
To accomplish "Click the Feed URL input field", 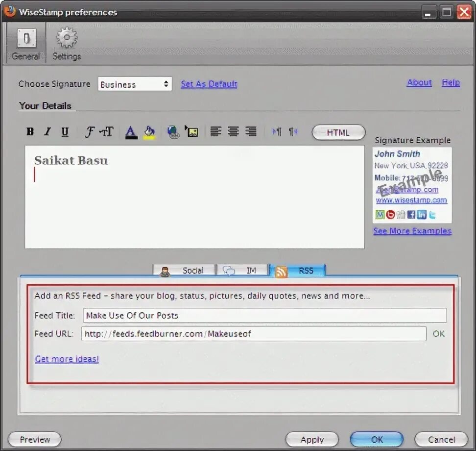I will tap(254, 334).
